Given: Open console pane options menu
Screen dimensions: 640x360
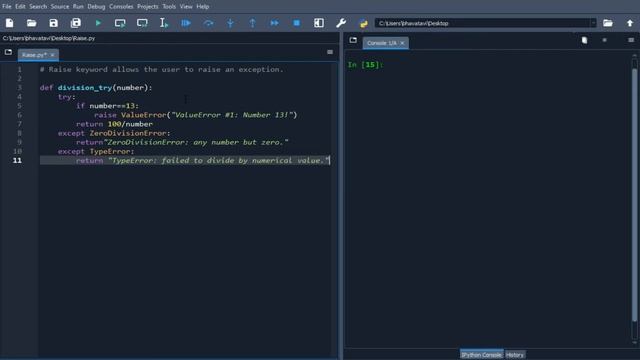Looking at the screenshot, I should (x=631, y=40).
